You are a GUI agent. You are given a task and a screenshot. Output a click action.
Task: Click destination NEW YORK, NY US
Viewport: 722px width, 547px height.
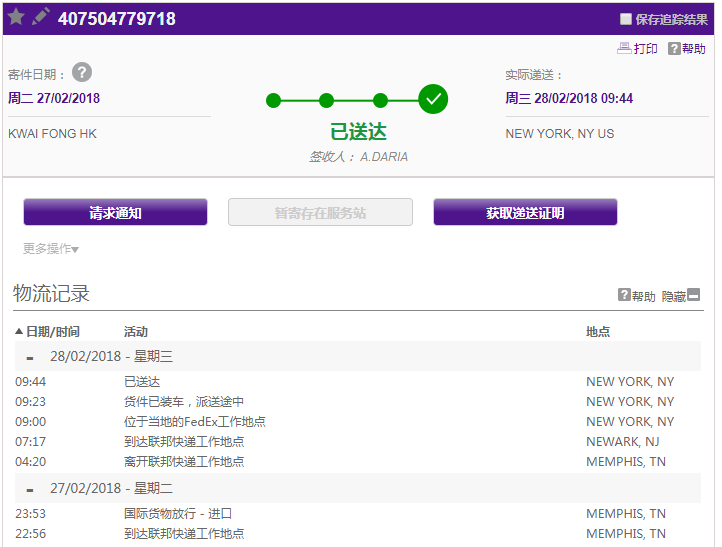(560, 134)
